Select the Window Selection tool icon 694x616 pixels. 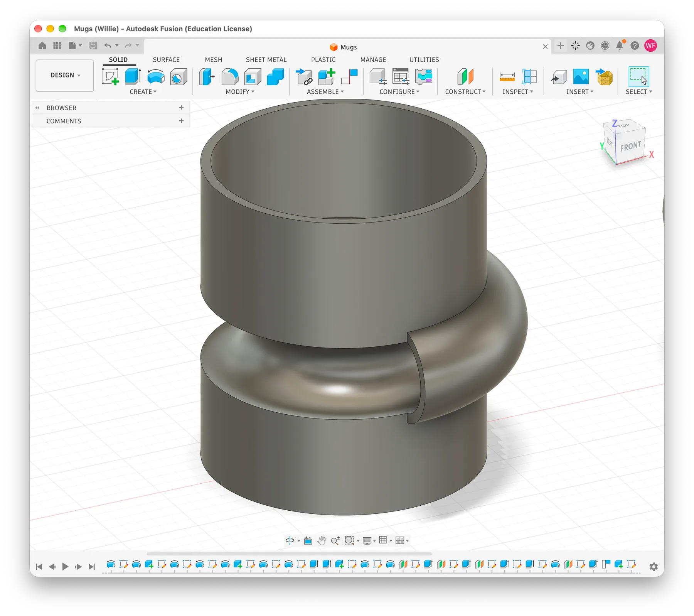[638, 76]
